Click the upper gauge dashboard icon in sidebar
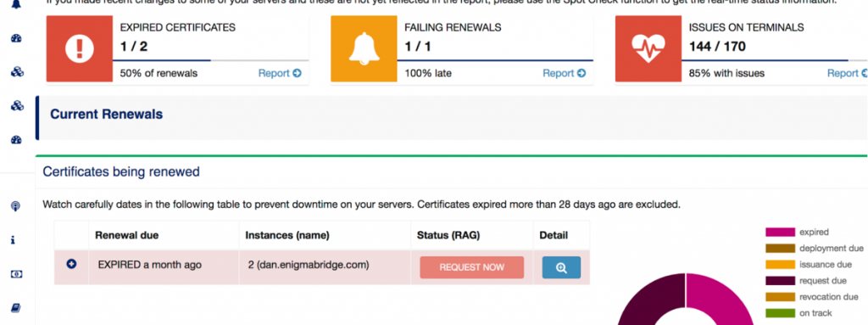Viewport: 868px width, 325px height. (16, 38)
